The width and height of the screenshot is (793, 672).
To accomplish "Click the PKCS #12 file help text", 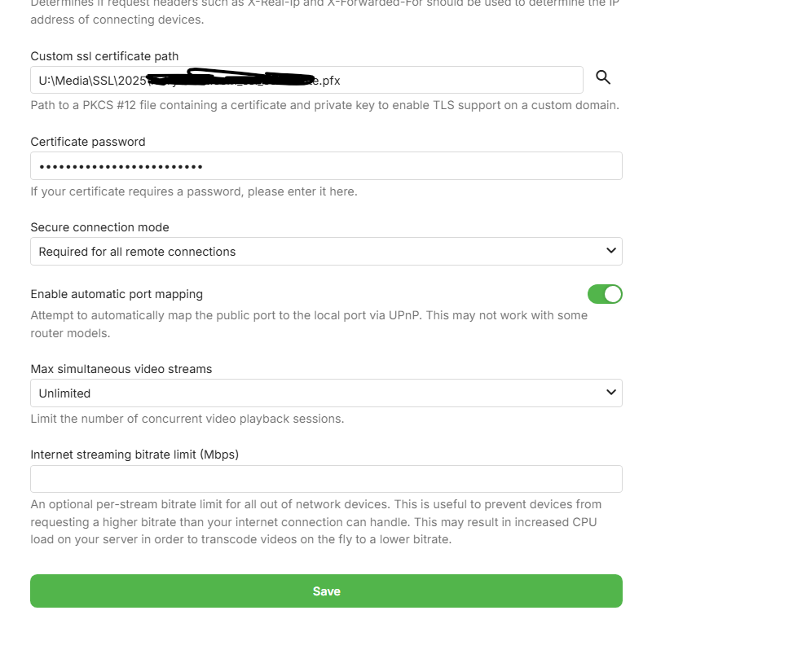I will tap(324, 105).
